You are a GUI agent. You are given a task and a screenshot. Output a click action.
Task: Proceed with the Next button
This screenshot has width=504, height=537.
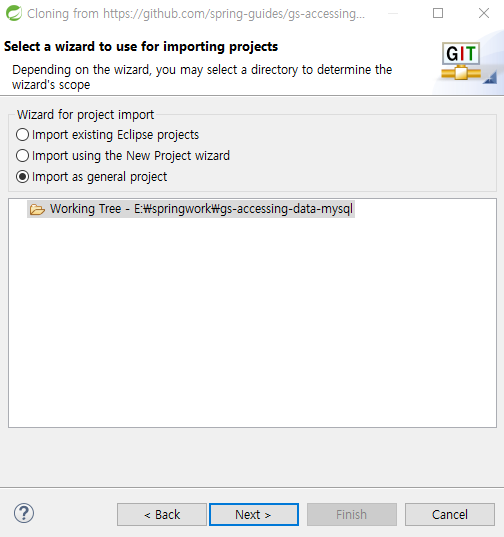tap(254, 514)
